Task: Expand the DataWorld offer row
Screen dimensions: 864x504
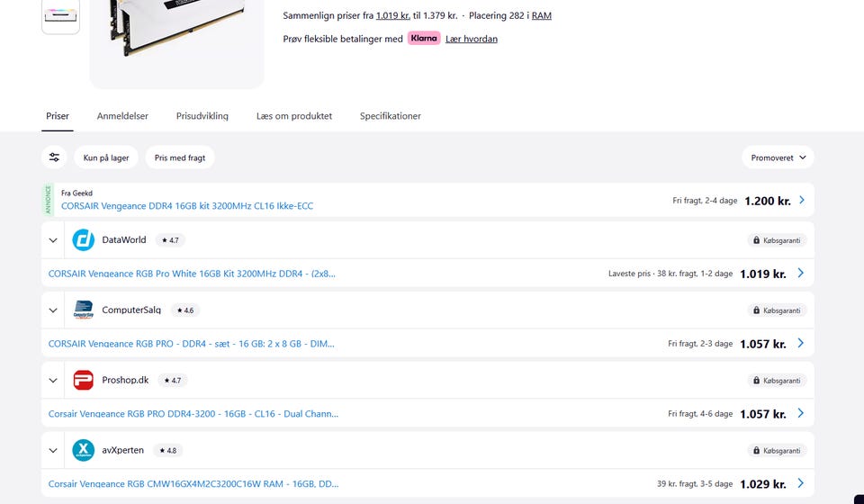Action: pyautogui.click(x=53, y=240)
